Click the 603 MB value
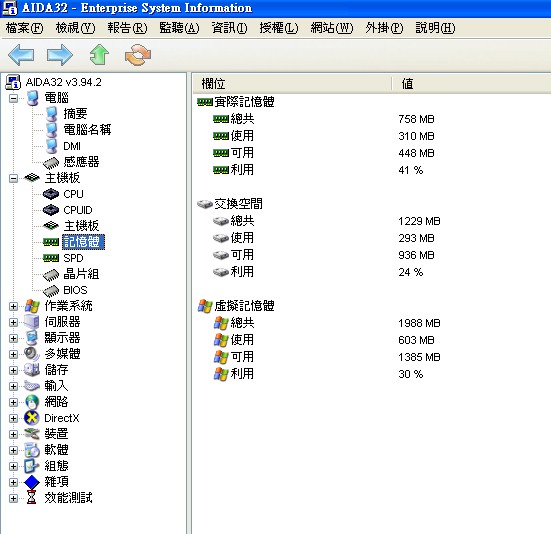Viewport: 551px width, 534px height. point(416,340)
